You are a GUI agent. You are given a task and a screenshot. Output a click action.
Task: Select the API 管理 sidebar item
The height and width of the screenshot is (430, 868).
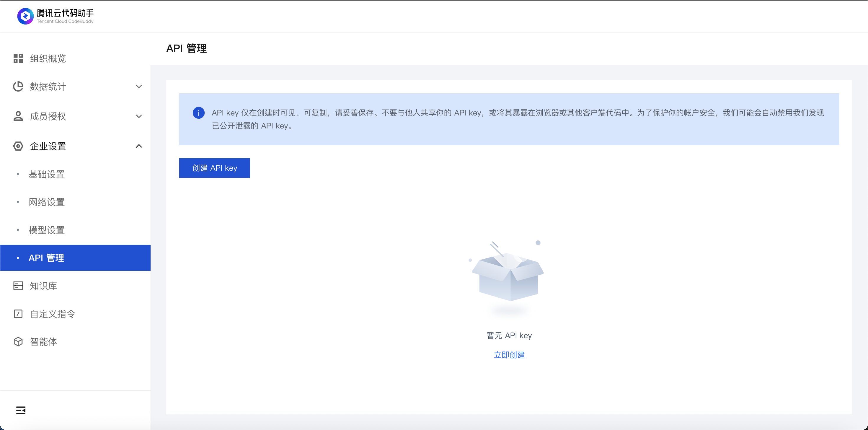(x=46, y=258)
